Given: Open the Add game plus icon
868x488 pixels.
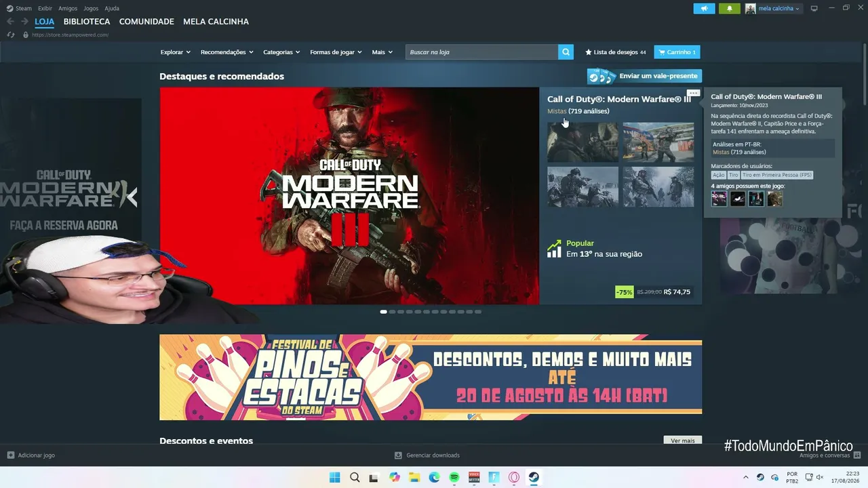Looking at the screenshot, I should 10,455.
